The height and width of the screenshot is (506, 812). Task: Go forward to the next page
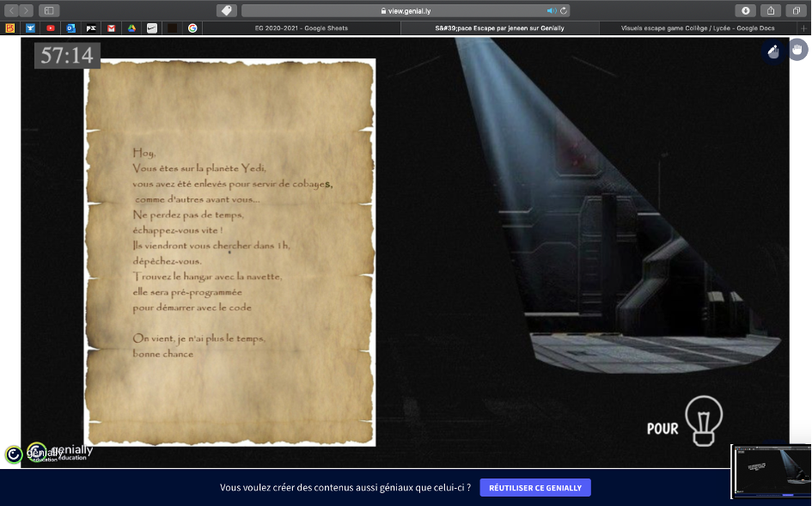[26, 10]
